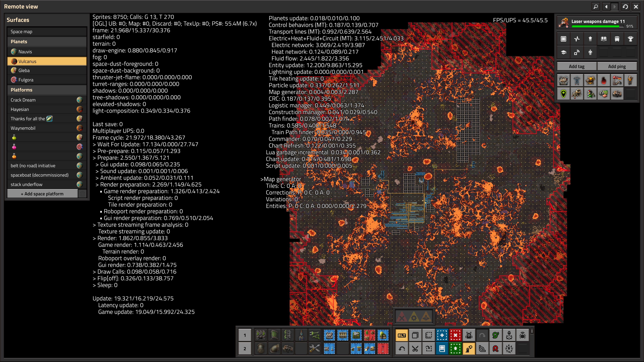Select the red tree blueprint in quickbar row 2
644x362 pixels.
coord(383,349)
